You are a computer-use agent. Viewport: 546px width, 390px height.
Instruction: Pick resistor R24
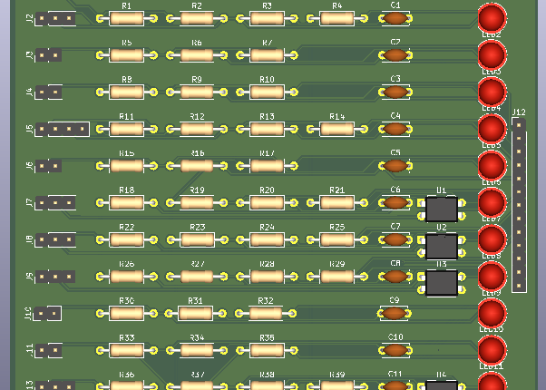267,240
